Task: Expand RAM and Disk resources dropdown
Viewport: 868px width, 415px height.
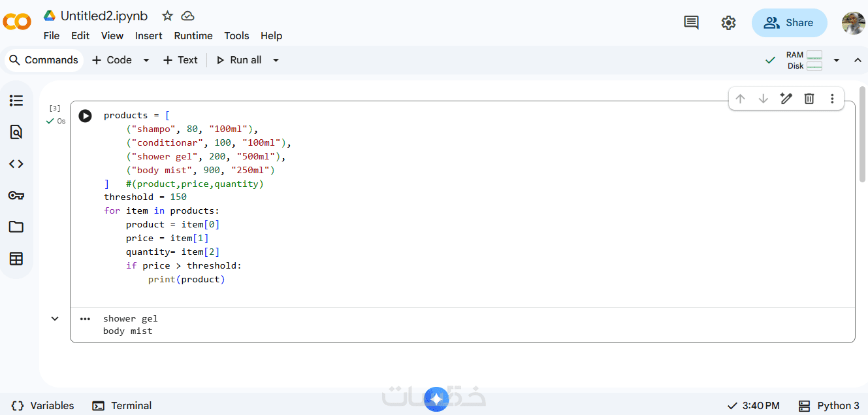Action: [x=837, y=60]
